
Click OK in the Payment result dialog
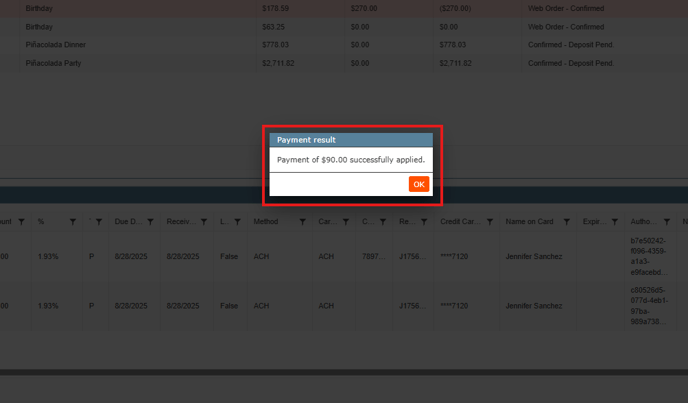[419, 184]
